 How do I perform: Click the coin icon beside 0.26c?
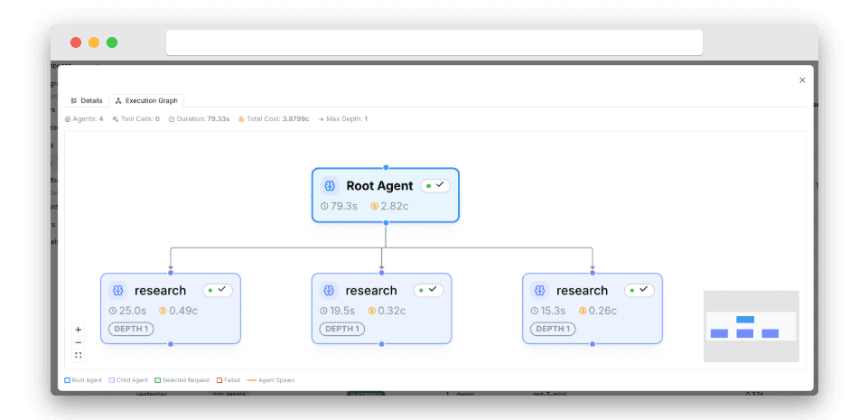click(x=583, y=311)
